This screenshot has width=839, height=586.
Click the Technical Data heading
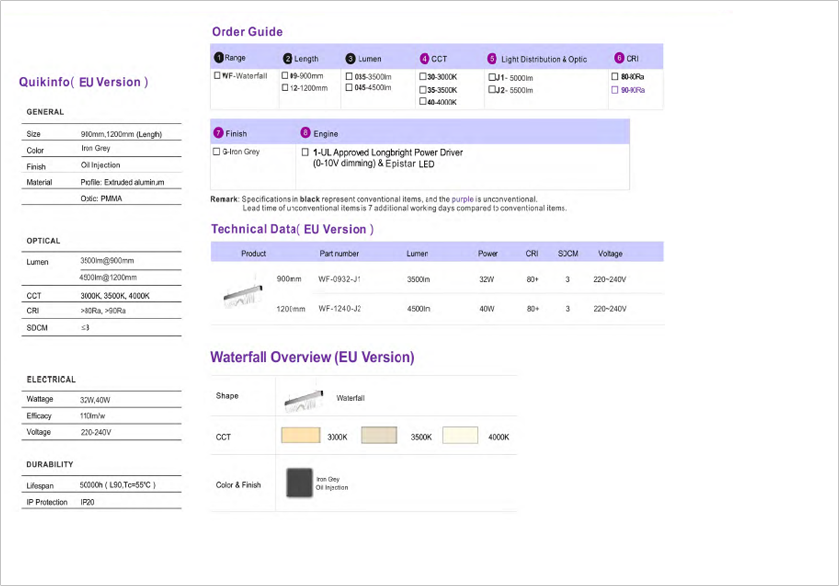point(291,229)
